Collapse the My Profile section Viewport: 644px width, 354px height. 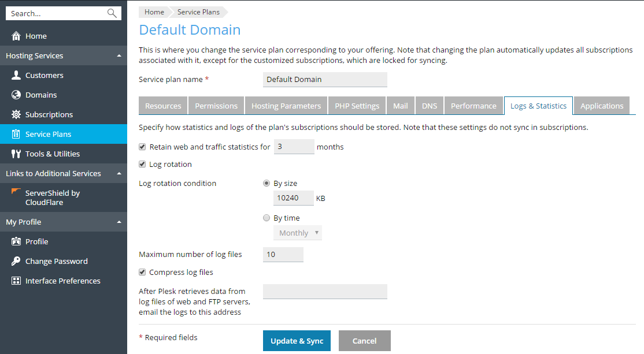pos(119,222)
